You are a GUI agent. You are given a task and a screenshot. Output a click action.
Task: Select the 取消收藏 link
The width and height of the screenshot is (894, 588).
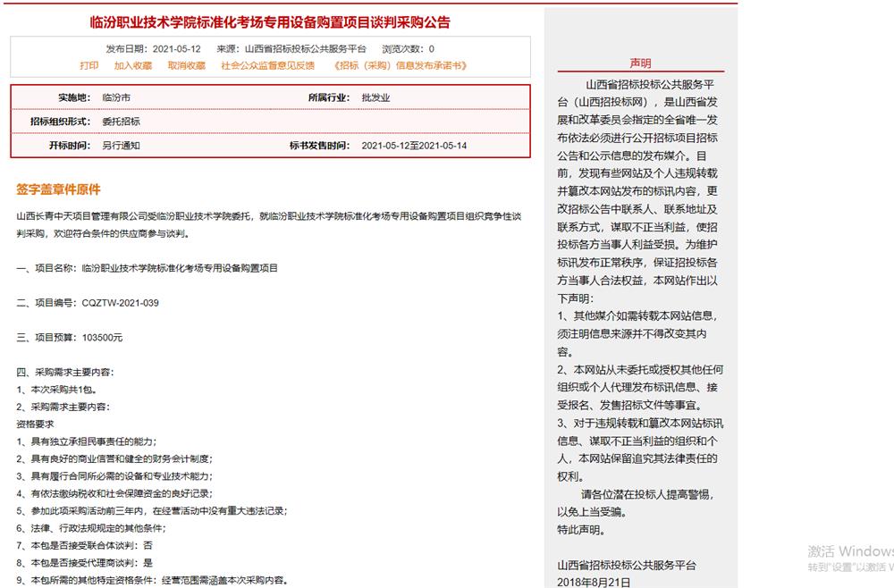[186, 65]
